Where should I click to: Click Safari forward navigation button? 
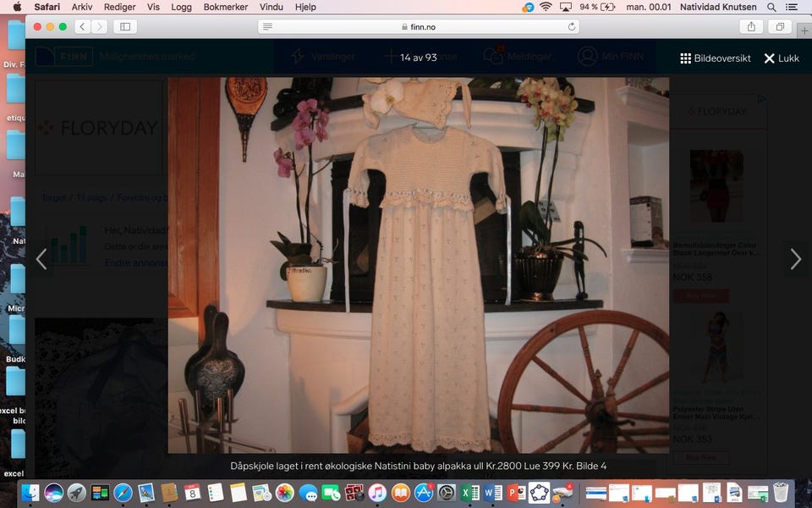point(100,26)
